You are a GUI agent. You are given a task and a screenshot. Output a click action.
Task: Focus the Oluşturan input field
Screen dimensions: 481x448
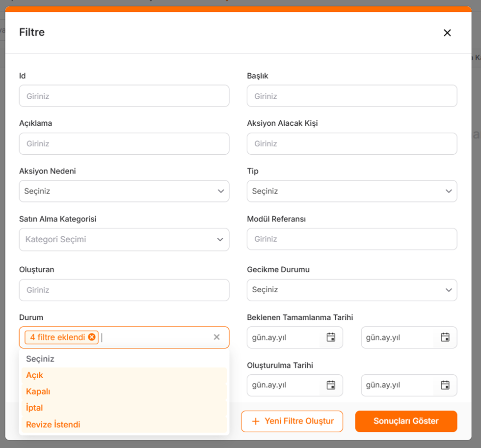point(124,290)
